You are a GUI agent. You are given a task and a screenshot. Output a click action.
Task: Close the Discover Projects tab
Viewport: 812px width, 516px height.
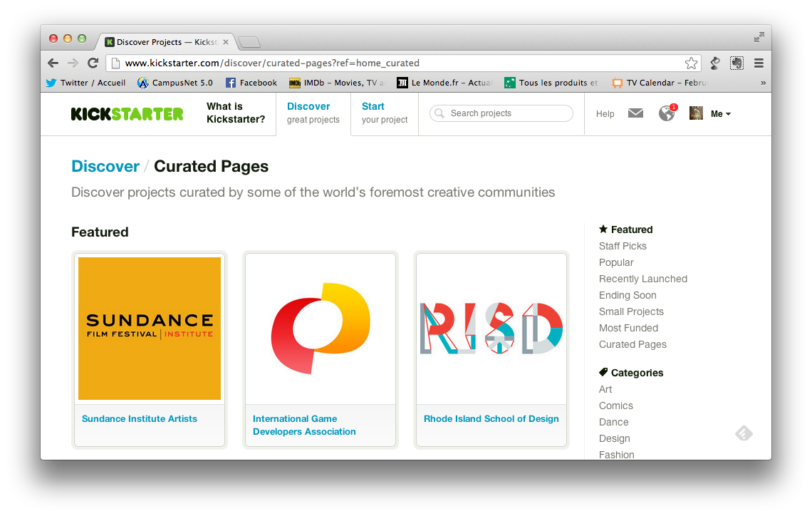pyautogui.click(x=226, y=42)
